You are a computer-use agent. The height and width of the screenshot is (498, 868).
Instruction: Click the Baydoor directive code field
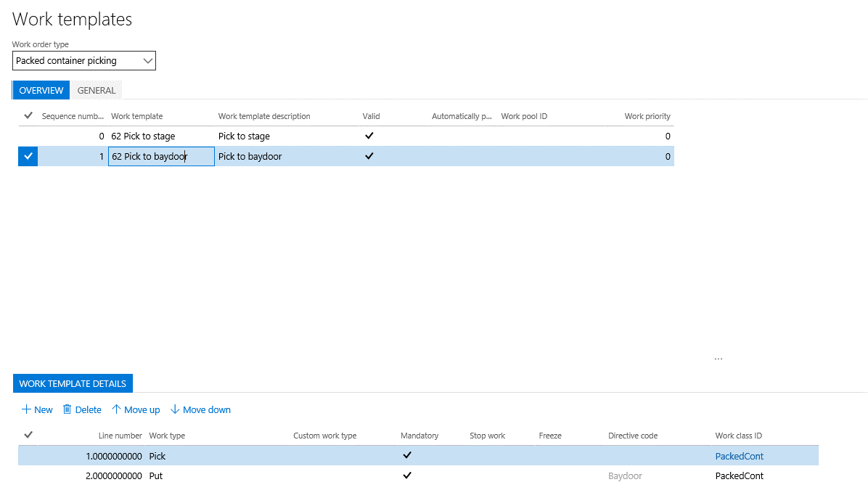point(625,476)
